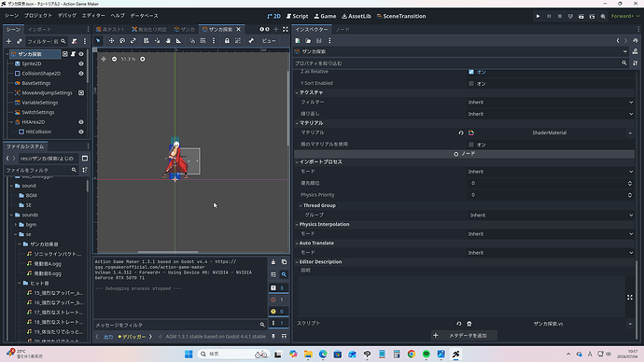Screen dimensions: 644x362
Task: Clear the output log with the trash icon
Action: point(273,262)
